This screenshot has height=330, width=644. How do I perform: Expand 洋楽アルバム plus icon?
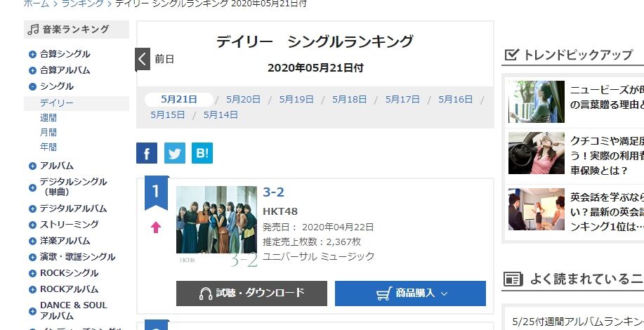pos(32,242)
